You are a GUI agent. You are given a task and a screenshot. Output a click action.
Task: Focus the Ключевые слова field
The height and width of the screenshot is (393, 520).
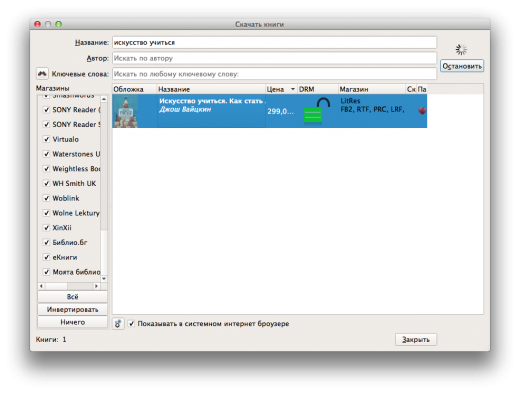tap(274, 74)
